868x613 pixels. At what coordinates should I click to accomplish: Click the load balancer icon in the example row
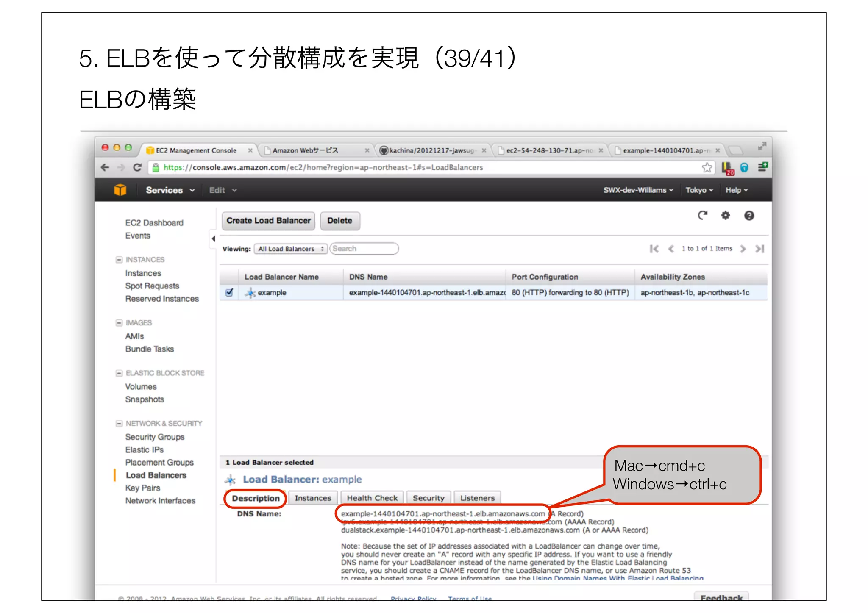click(x=250, y=293)
